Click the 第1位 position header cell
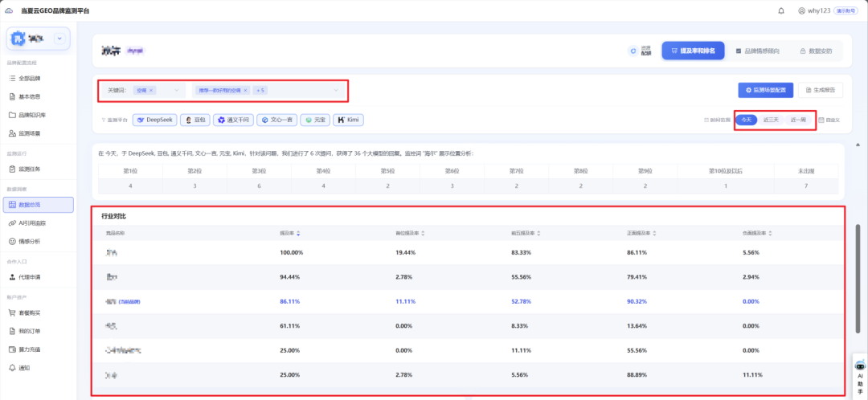 tap(130, 171)
